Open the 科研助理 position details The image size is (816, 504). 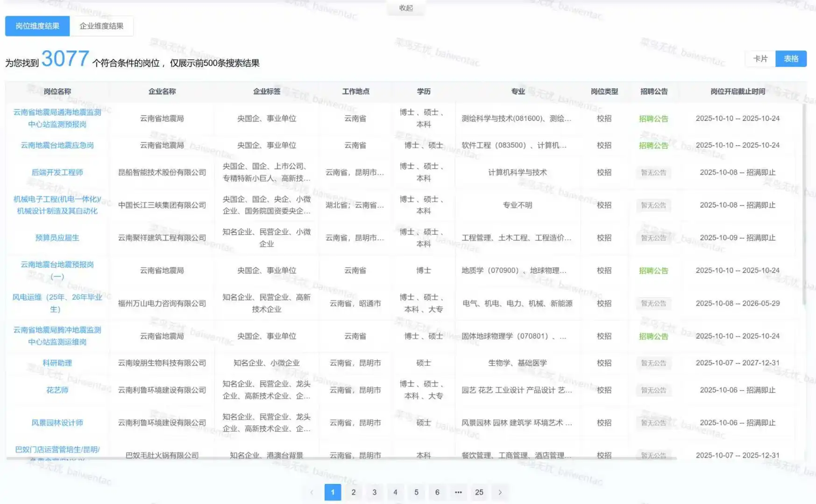[x=57, y=363]
